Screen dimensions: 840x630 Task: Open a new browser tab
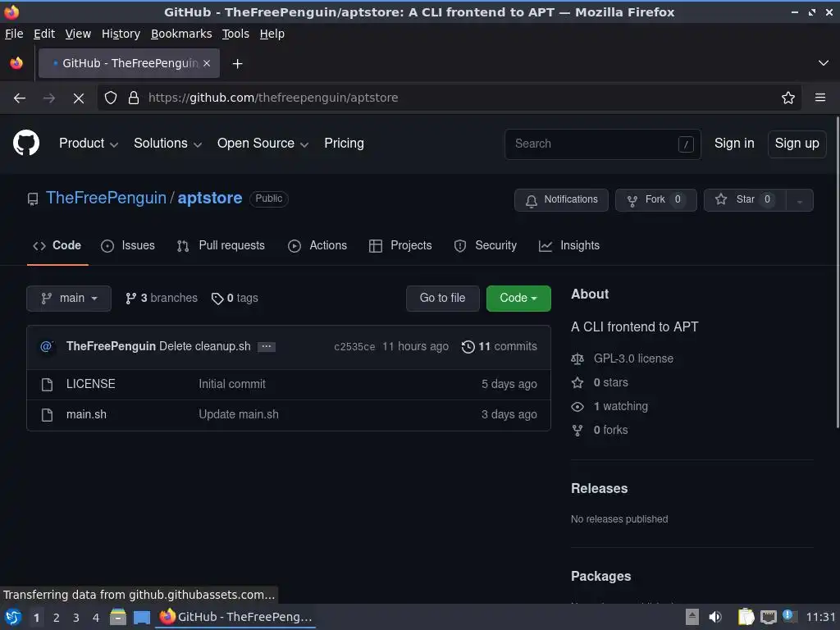(x=237, y=64)
